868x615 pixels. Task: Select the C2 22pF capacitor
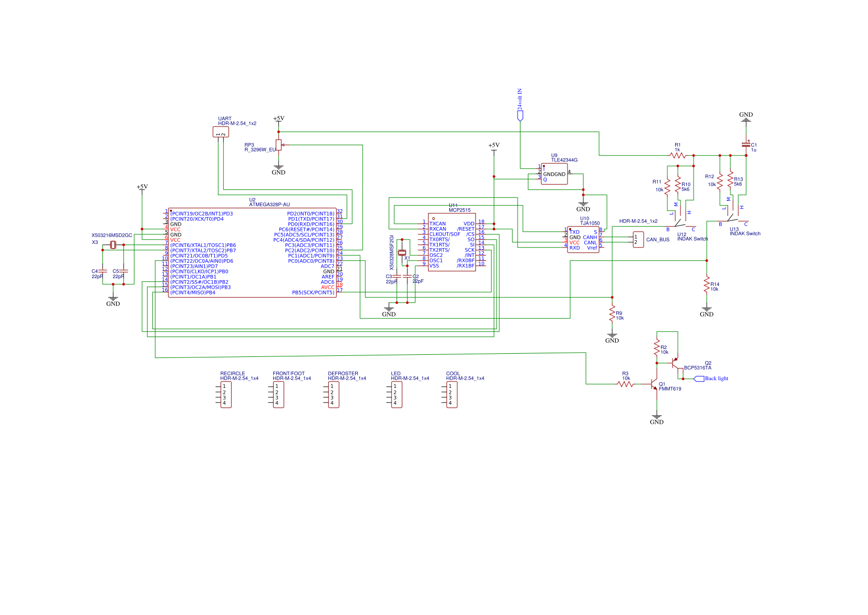(407, 276)
